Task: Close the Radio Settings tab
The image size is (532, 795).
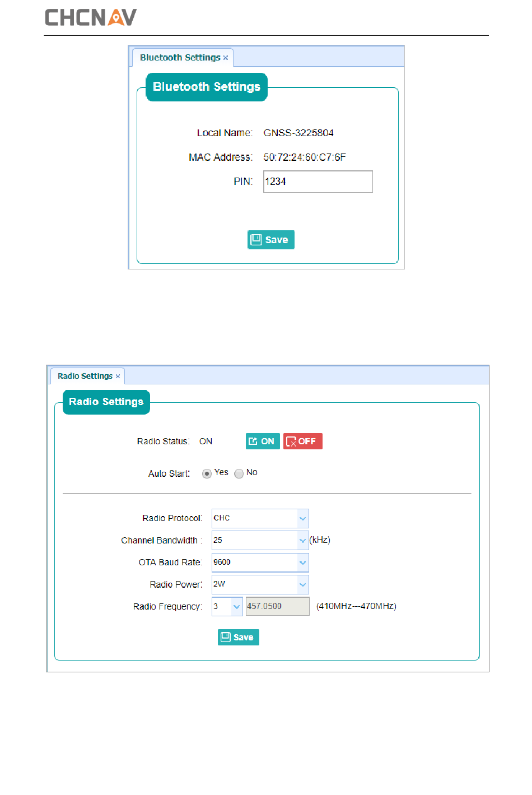Action: [118, 376]
